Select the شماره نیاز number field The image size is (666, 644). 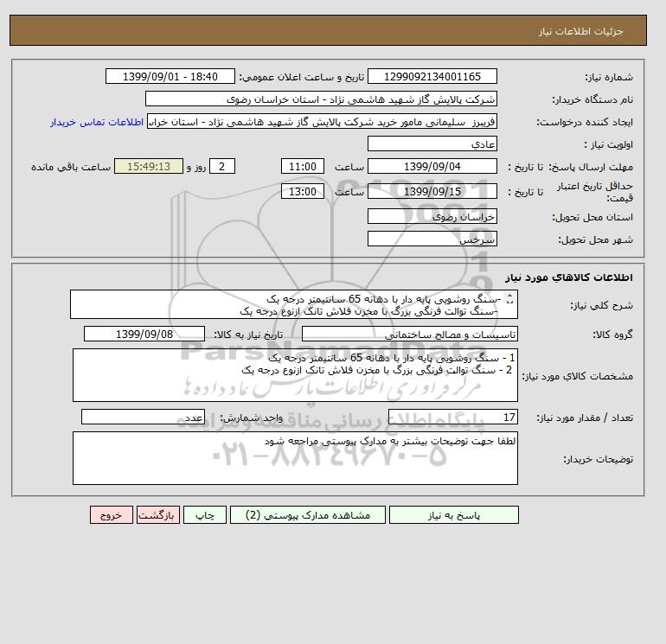(x=432, y=76)
